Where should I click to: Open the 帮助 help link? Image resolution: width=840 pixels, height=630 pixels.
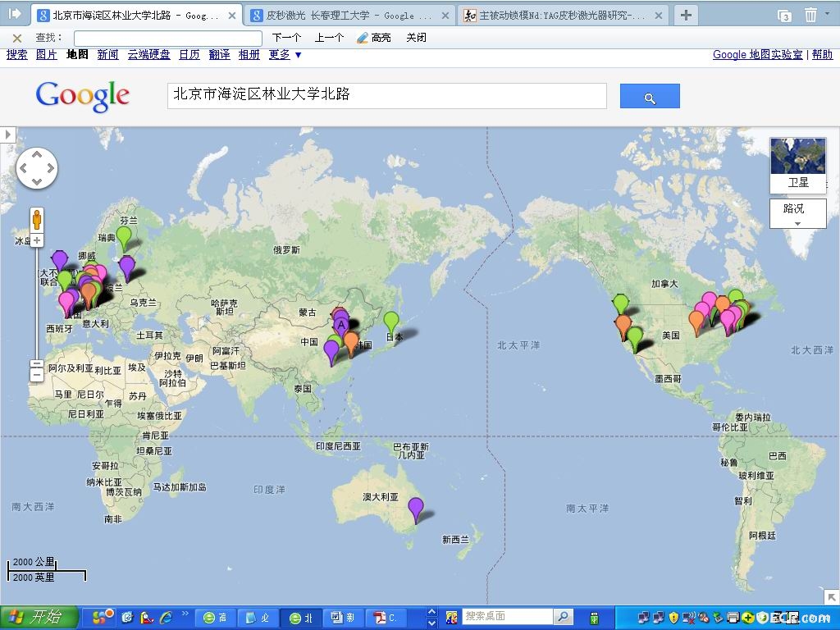[822, 55]
